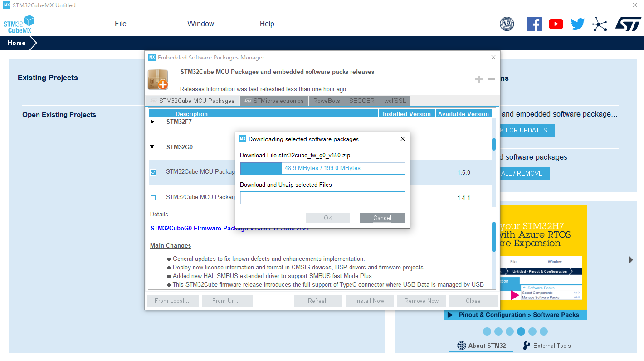Check the STM32Cube MCU Package 1.4.1 checkbox
Screen dimensions: 644x361
pos(153,198)
